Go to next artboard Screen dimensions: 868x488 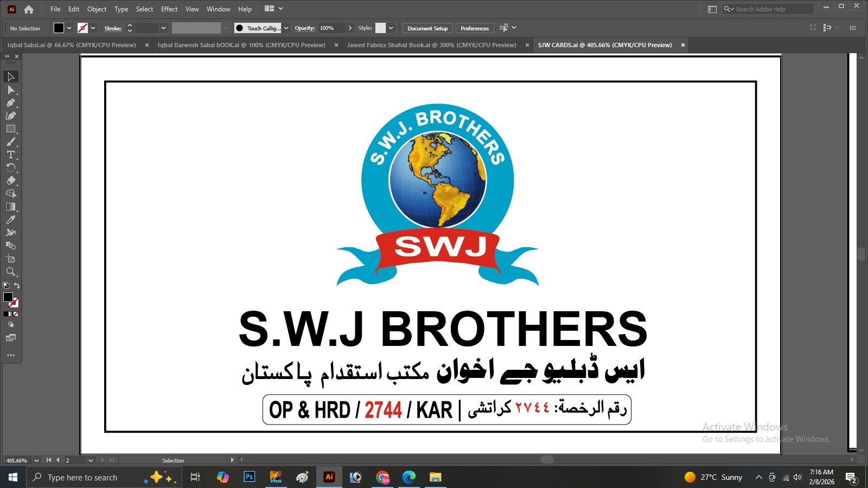[103, 460]
